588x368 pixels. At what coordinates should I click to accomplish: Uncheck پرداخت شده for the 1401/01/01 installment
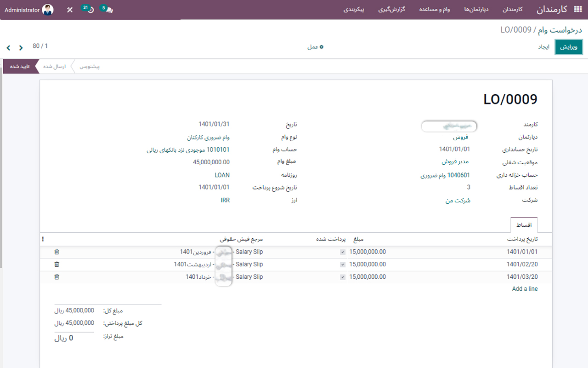(x=342, y=252)
